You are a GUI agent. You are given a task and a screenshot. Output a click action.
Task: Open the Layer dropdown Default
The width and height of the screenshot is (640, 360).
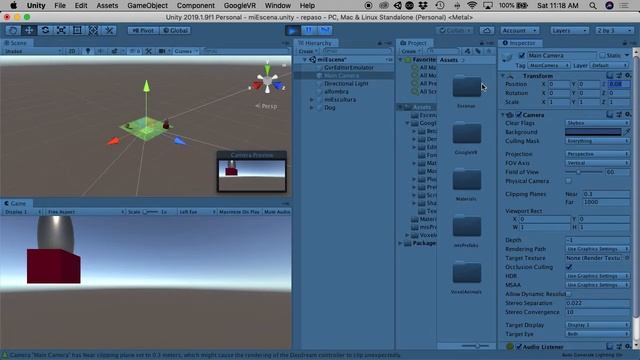click(609, 65)
